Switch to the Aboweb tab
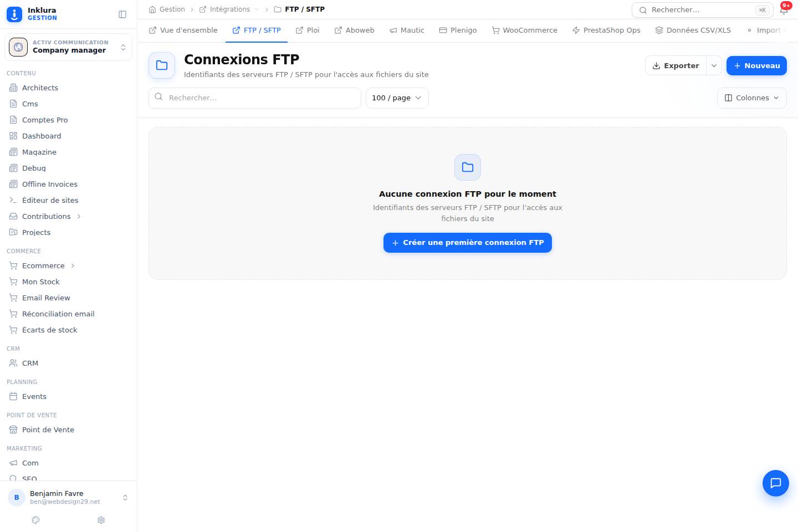The height and width of the screenshot is (532, 798). [x=355, y=30]
